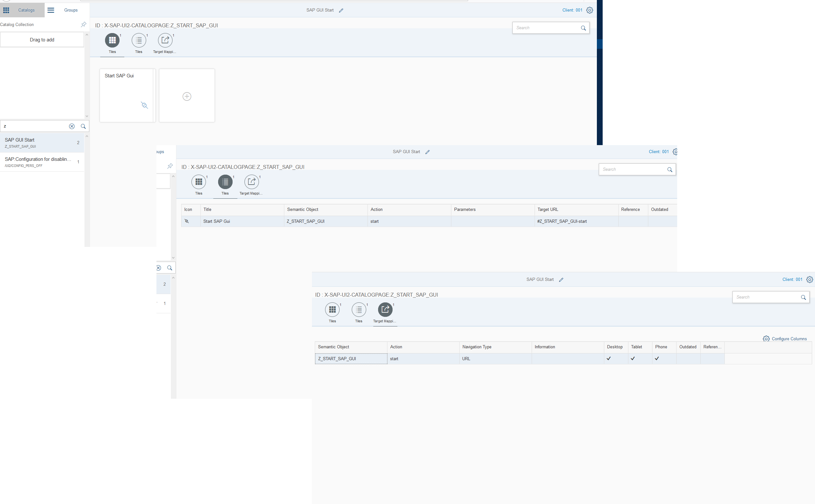The width and height of the screenshot is (815, 504).
Task: Click URL navigation type cell
Action: coord(495,359)
